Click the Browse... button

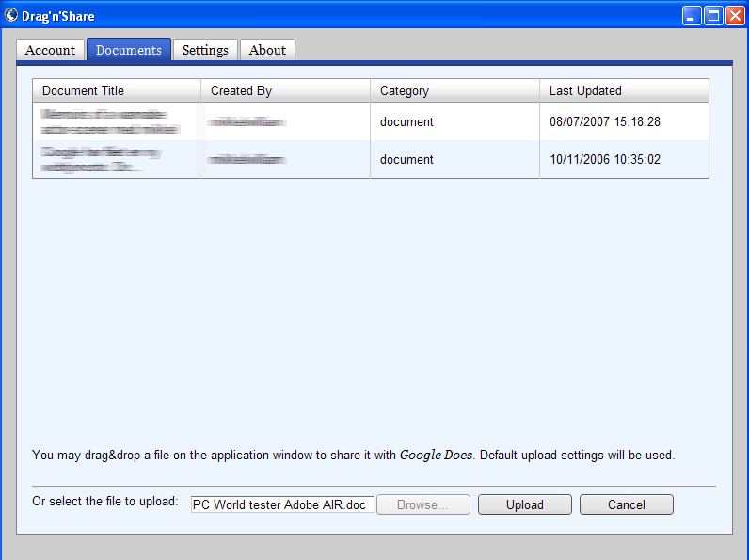[x=423, y=504]
